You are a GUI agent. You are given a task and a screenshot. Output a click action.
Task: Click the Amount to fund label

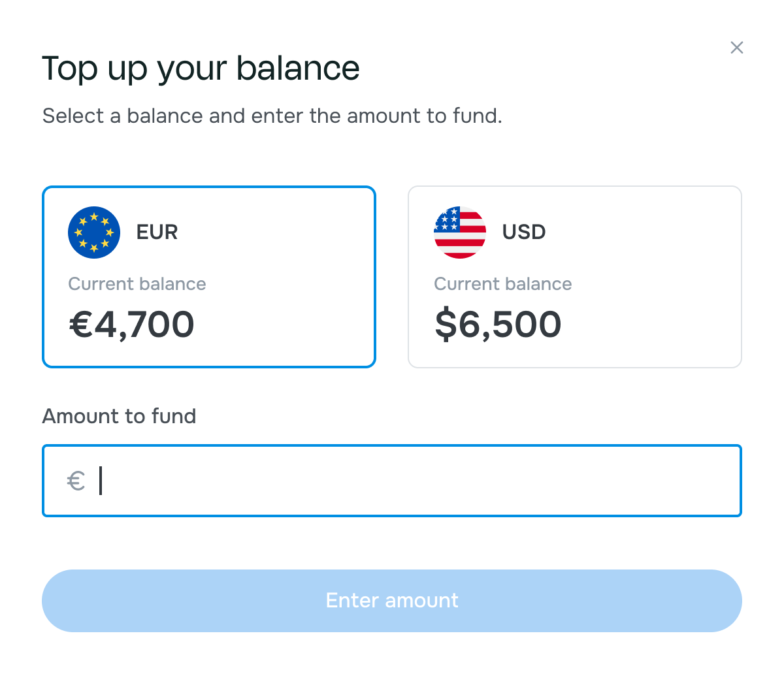[119, 416]
